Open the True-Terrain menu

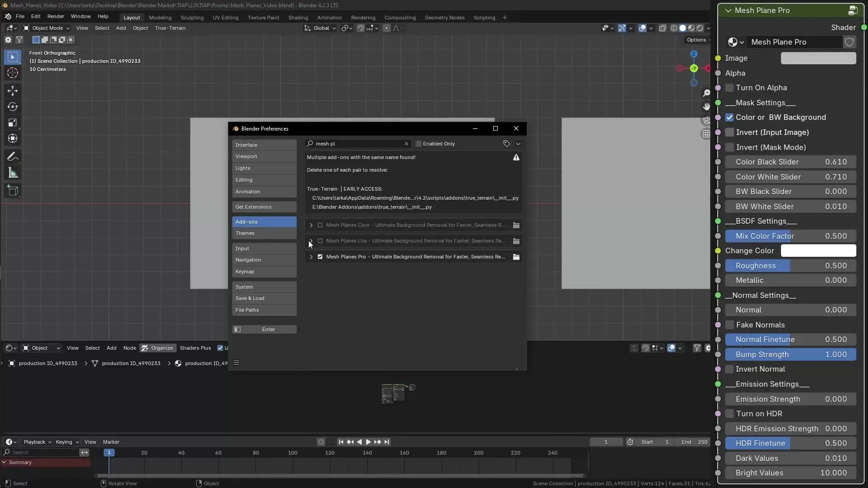click(170, 28)
